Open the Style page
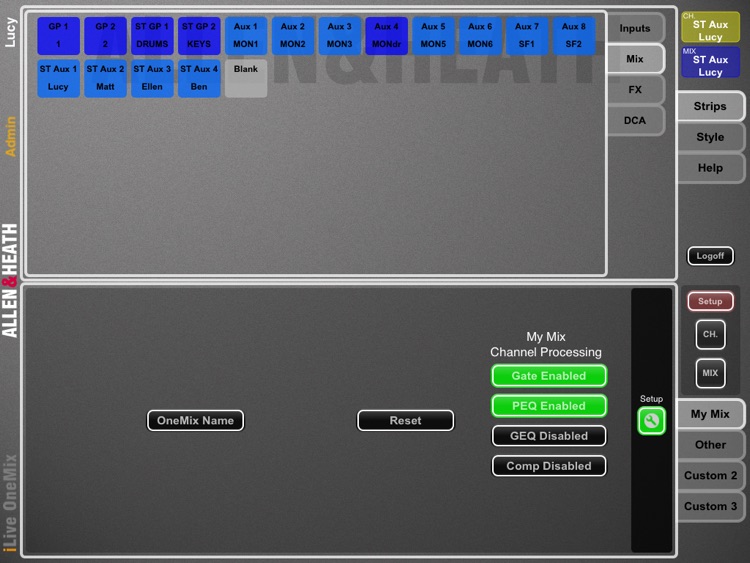 coord(710,137)
